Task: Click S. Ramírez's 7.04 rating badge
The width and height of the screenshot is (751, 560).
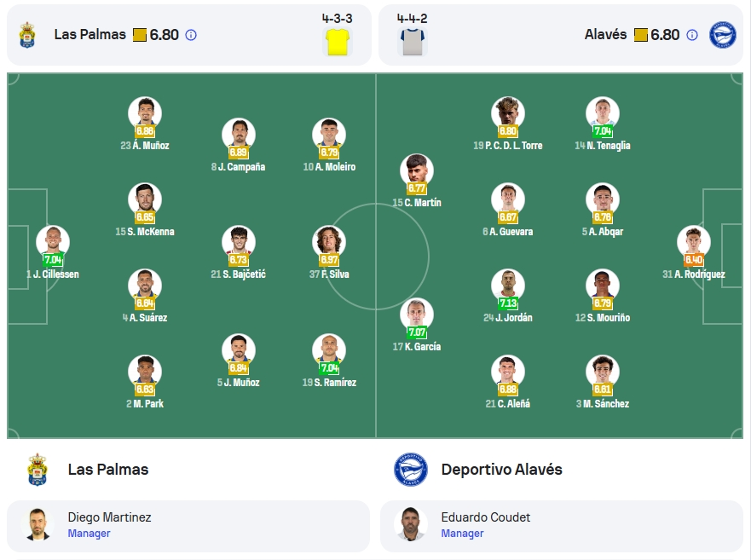Action: (329, 368)
